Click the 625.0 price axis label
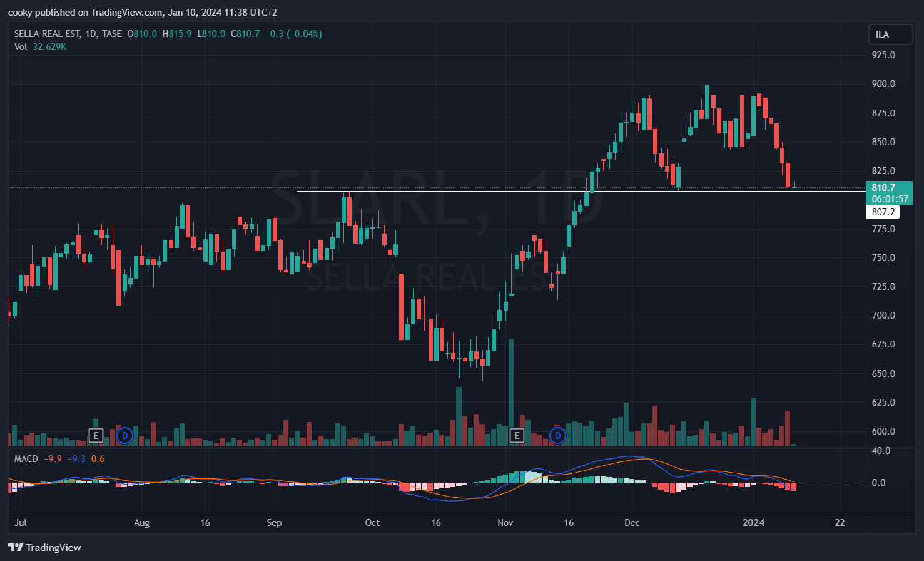The width and height of the screenshot is (924, 561). (883, 403)
